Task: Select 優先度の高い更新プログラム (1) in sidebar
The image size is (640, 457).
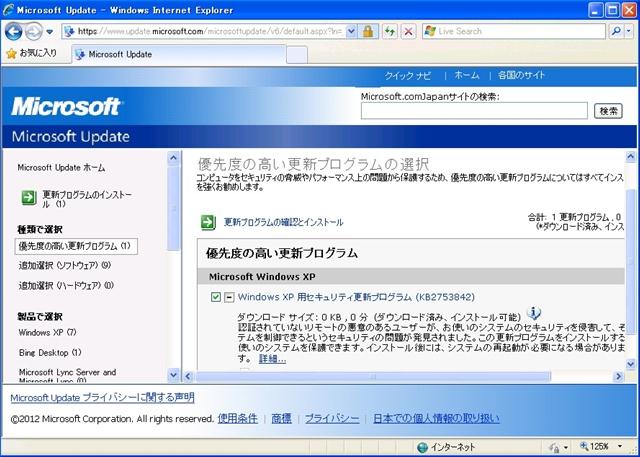Action: point(76,246)
